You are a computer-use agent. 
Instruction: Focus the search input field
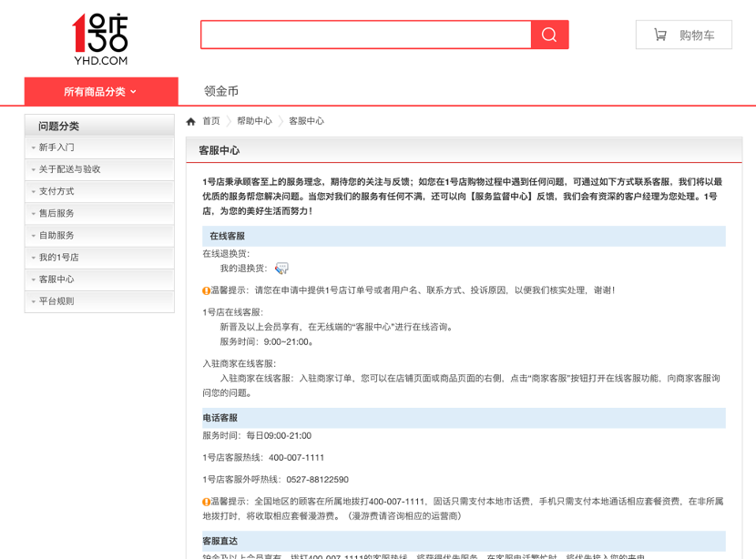click(366, 35)
